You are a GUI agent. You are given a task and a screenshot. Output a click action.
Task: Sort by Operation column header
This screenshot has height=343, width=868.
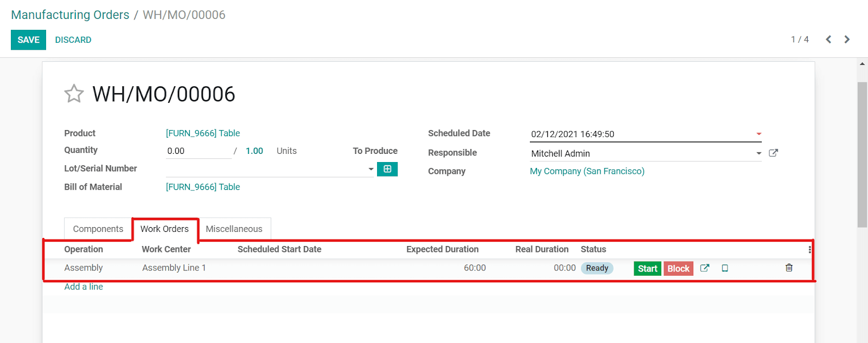84,249
